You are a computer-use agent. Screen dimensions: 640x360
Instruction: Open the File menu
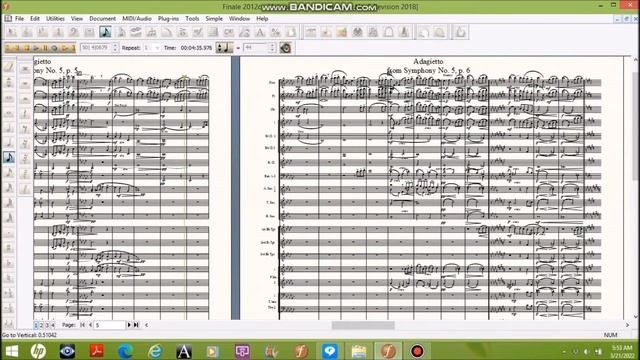19,18
